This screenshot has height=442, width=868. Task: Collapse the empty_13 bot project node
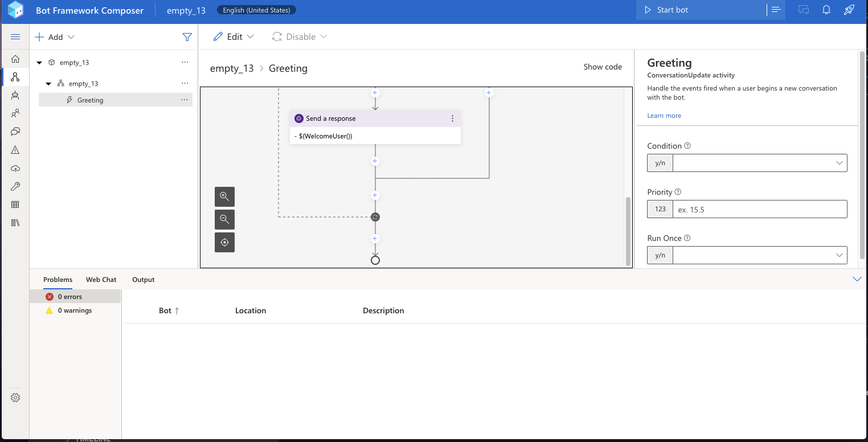[x=39, y=63]
